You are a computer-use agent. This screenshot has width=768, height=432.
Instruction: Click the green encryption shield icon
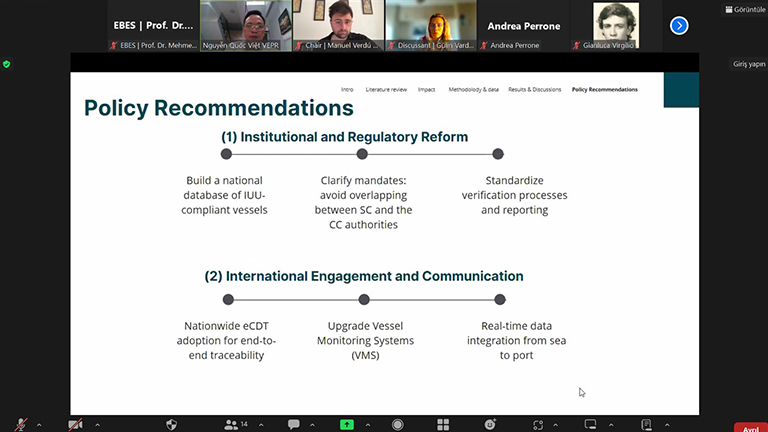click(7, 64)
